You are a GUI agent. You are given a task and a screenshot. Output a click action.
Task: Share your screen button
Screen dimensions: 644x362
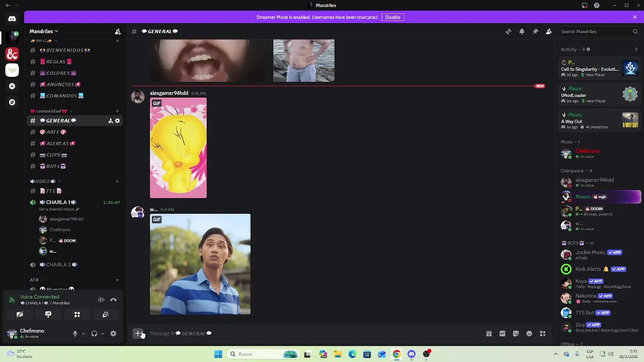point(48,314)
